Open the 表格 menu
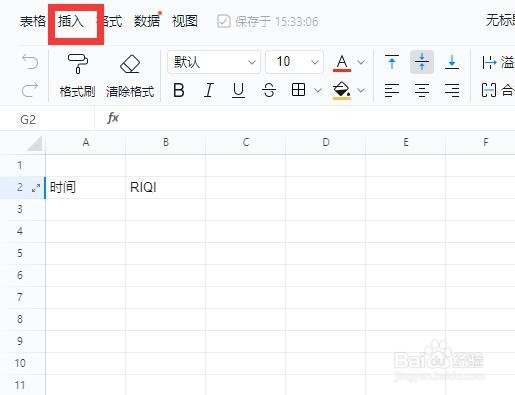 click(33, 21)
